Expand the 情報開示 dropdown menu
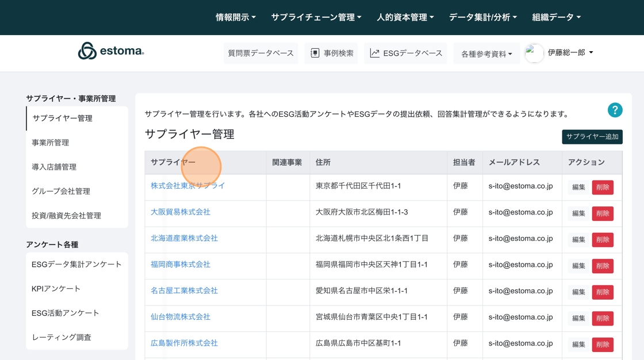Viewport: 644px width, 360px height. 236,17
